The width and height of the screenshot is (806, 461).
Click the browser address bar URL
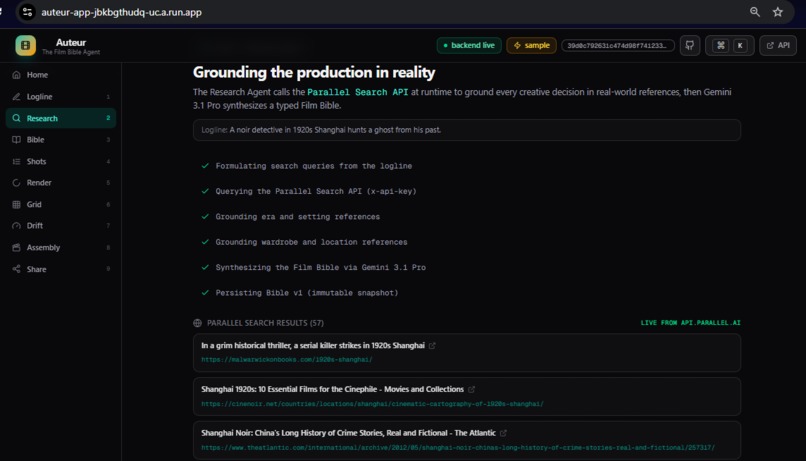[121, 12]
